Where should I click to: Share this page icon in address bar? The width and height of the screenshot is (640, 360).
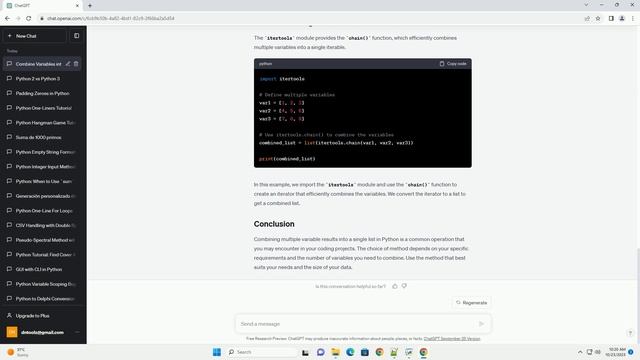[587, 18]
